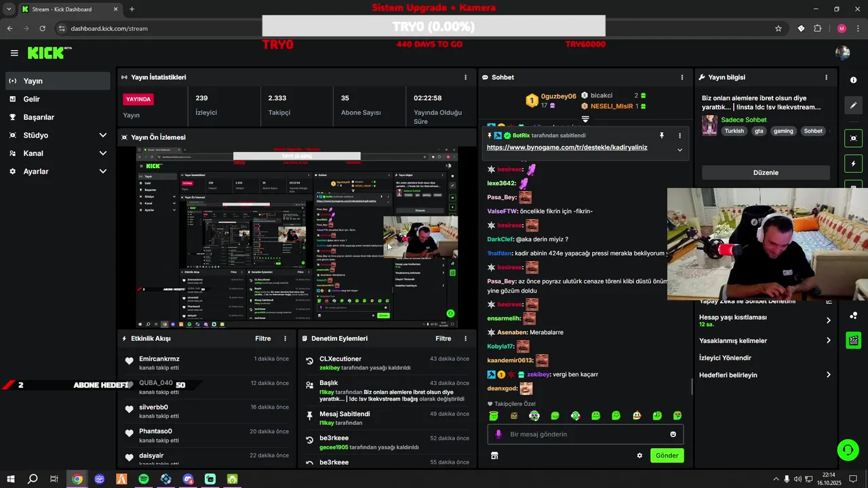This screenshot has height=488, width=868.
Task: Click the message input field Bir mesaj gönderin
Action: click(585, 434)
